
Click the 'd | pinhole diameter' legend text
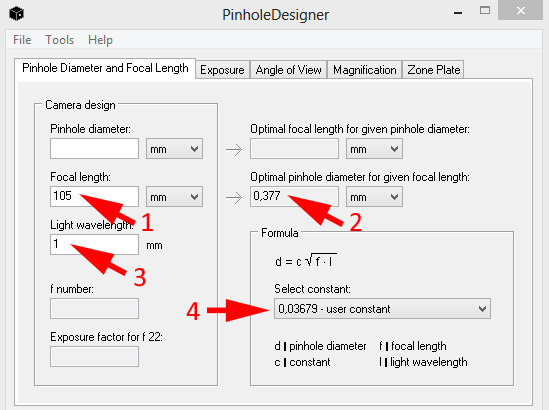pos(320,346)
